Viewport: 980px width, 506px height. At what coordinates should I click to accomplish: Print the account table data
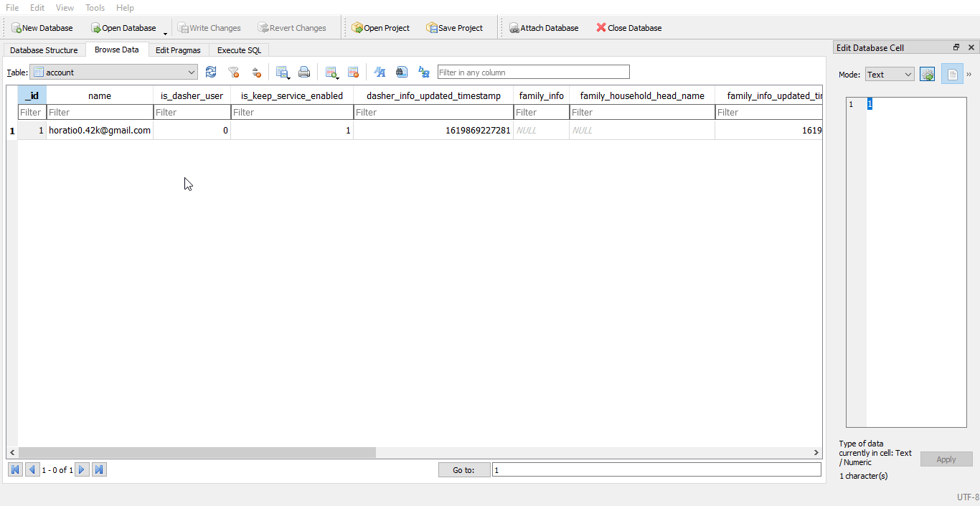[x=304, y=72]
